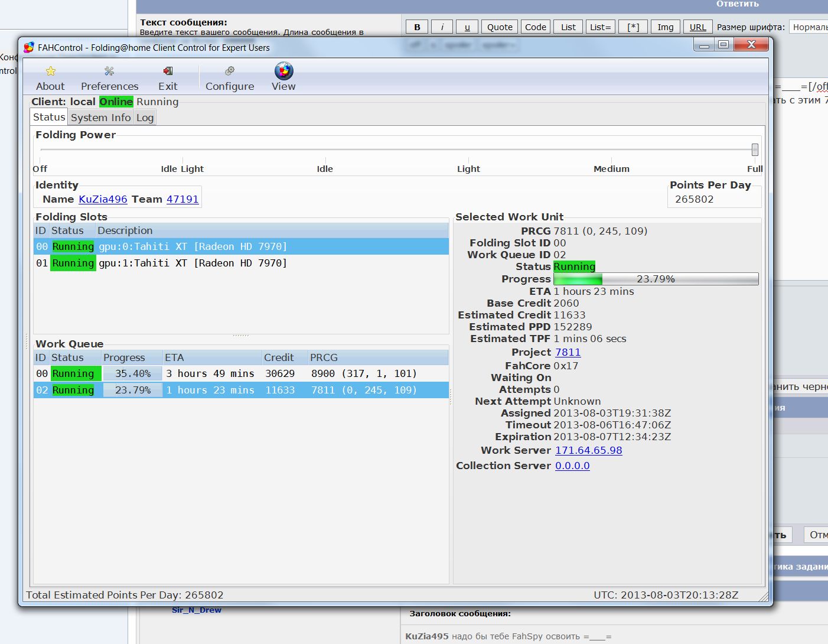Click the List= button in forum editor

click(601, 27)
